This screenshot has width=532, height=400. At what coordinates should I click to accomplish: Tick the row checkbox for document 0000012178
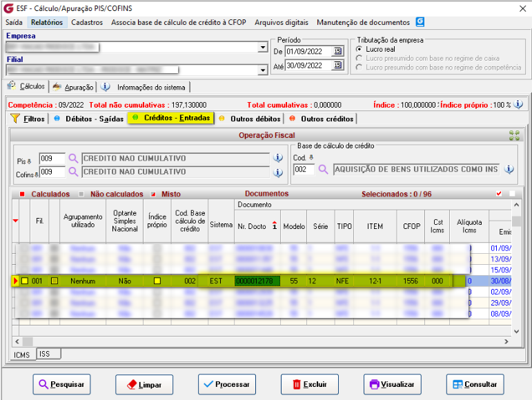coord(25,281)
